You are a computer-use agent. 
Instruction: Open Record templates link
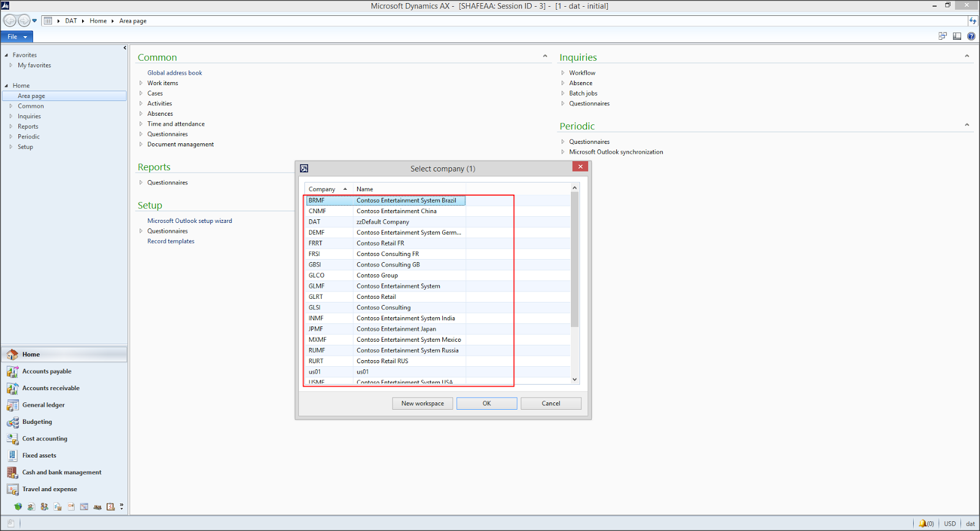pos(171,241)
